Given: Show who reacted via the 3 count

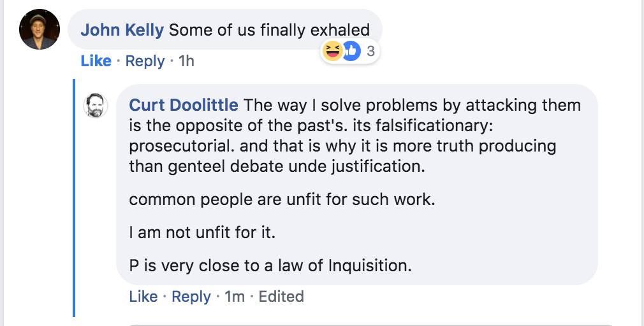Looking at the screenshot, I should pos(370,51).
